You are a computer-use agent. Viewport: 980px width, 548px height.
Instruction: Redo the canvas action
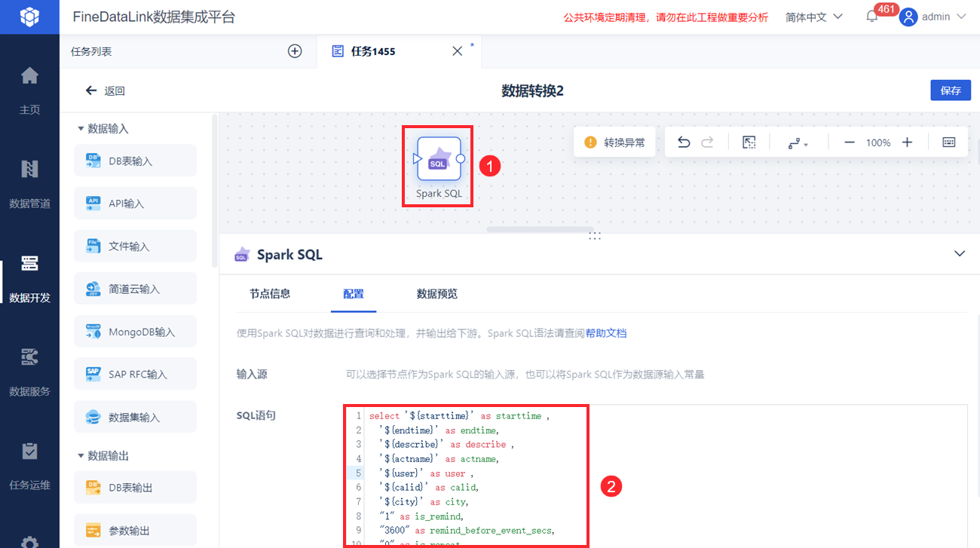click(707, 142)
